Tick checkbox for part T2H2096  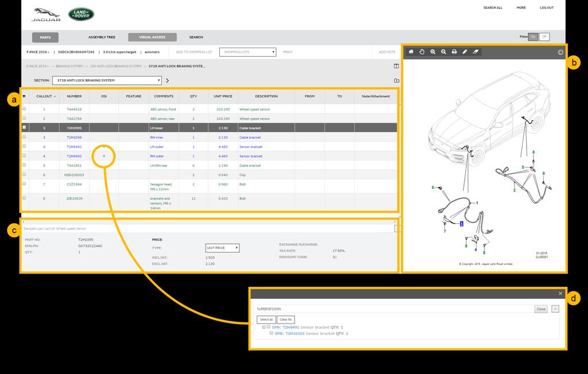click(24, 137)
